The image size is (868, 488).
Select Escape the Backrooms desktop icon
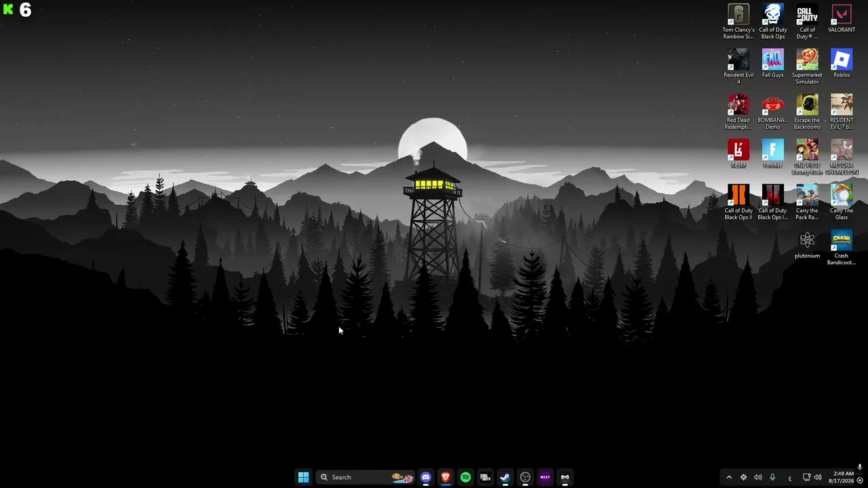(807, 112)
